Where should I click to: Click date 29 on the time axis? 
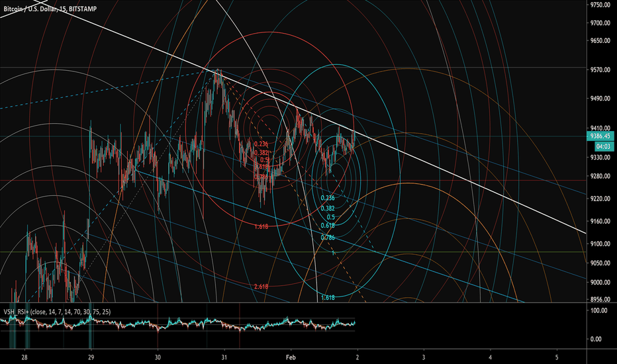(x=91, y=357)
